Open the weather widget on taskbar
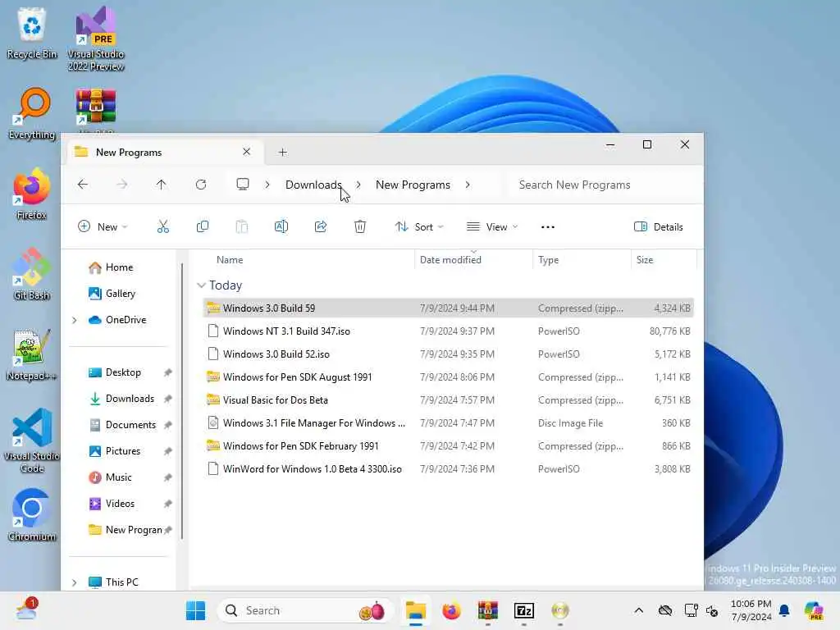The image size is (840, 630). point(27,609)
